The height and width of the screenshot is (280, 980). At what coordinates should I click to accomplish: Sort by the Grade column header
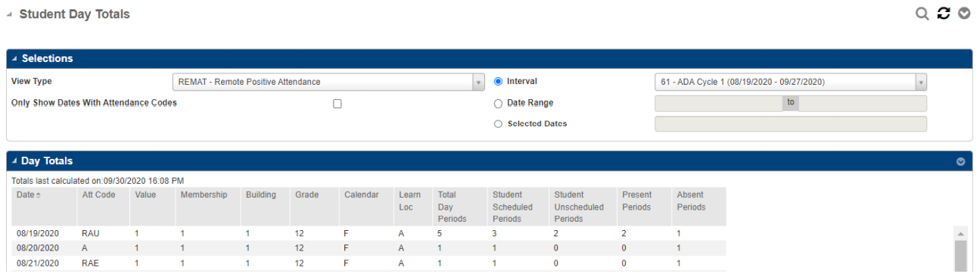[x=314, y=207]
